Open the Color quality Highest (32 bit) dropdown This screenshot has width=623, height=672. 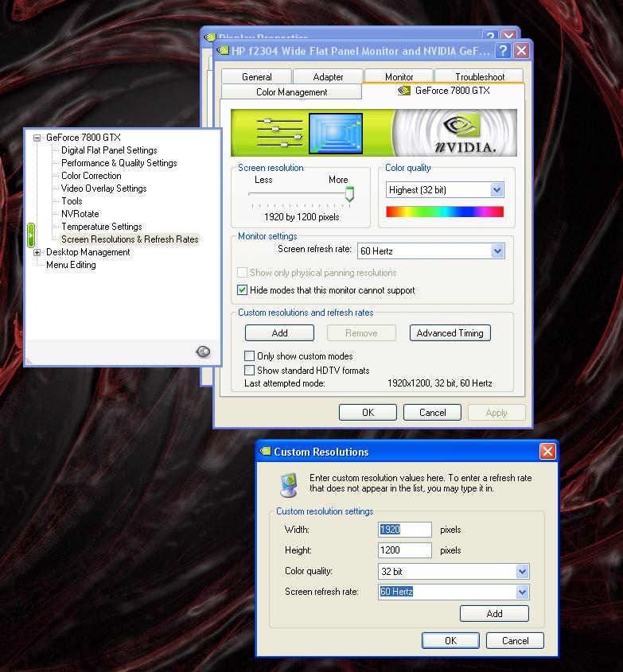[496, 190]
